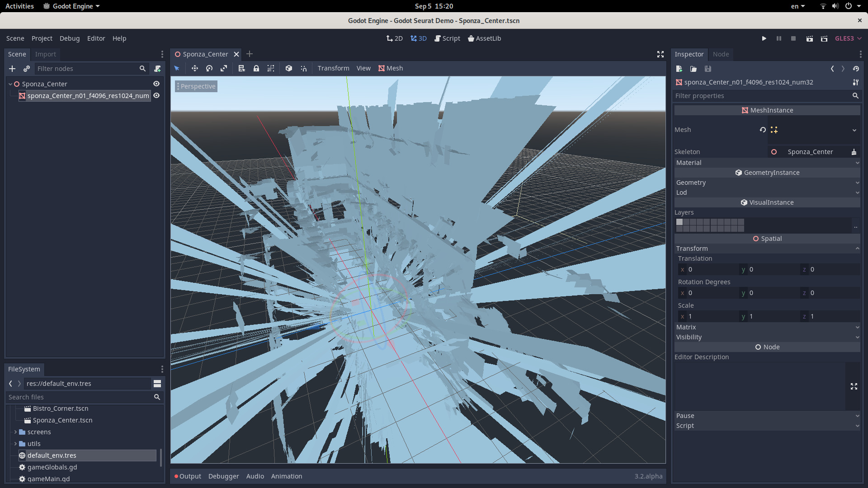The image size is (868, 488).
Task: Toggle FileSystem split view mode
Action: [x=157, y=384]
